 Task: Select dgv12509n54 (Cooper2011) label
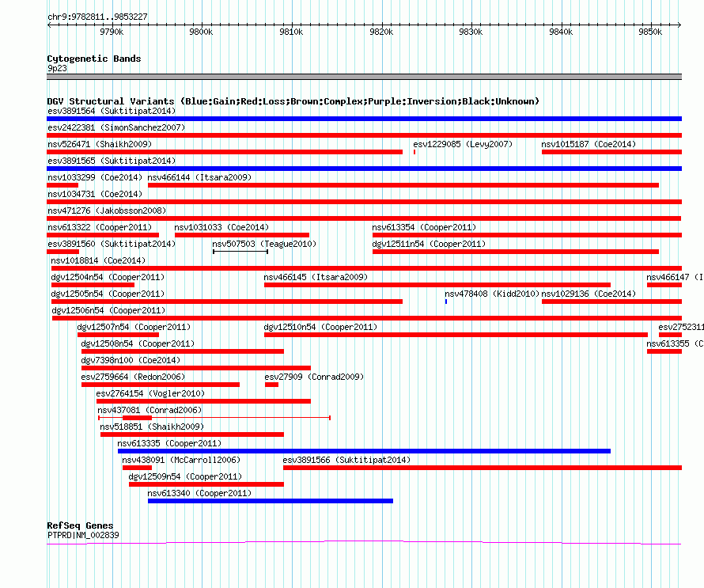coord(185,476)
